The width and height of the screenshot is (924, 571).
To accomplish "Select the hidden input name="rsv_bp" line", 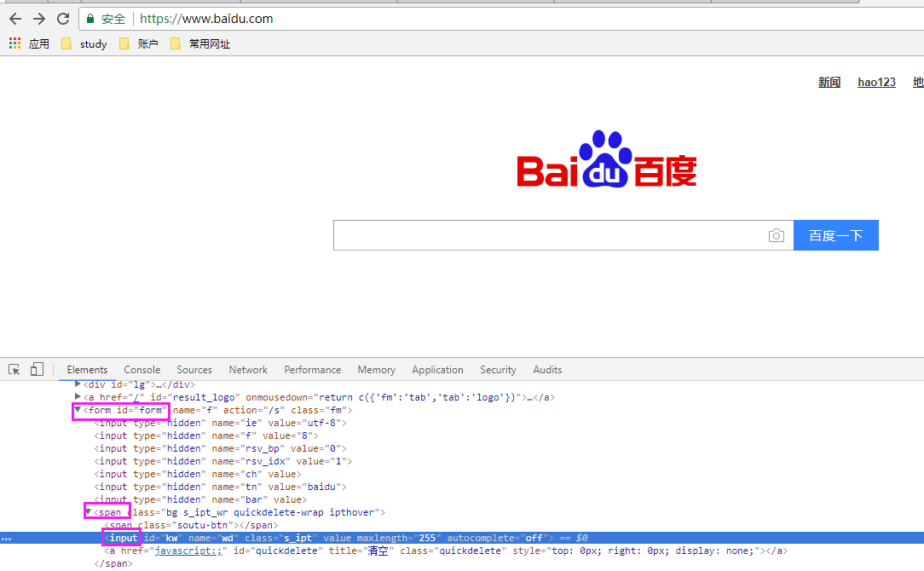I will [x=221, y=448].
